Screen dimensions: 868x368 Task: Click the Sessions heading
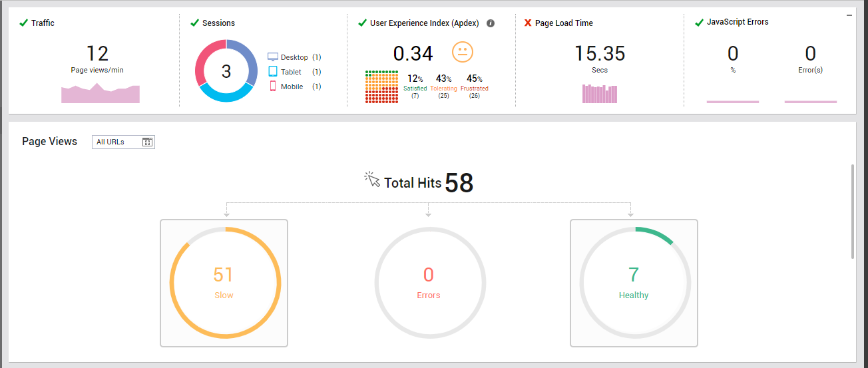point(218,23)
